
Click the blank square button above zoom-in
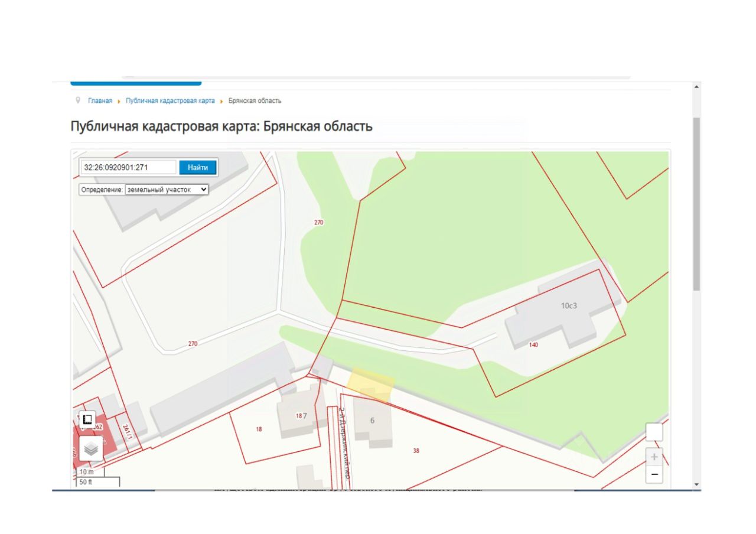(x=654, y=432)
